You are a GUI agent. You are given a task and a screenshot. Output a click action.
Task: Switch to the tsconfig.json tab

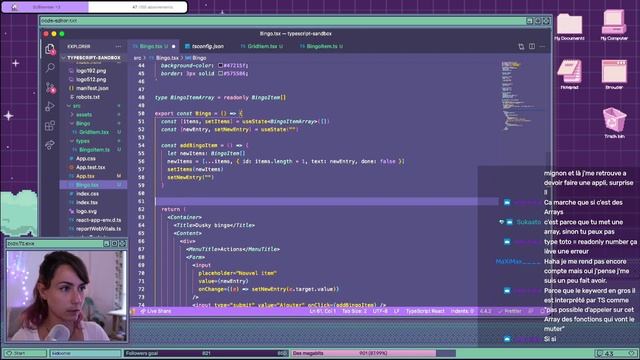(207, 47)
